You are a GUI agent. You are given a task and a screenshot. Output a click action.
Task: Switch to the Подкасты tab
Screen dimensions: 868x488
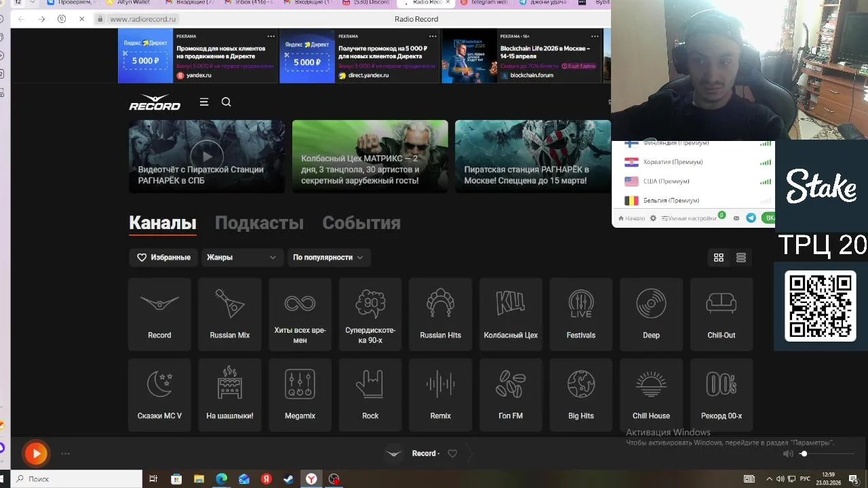pos(259,223)
